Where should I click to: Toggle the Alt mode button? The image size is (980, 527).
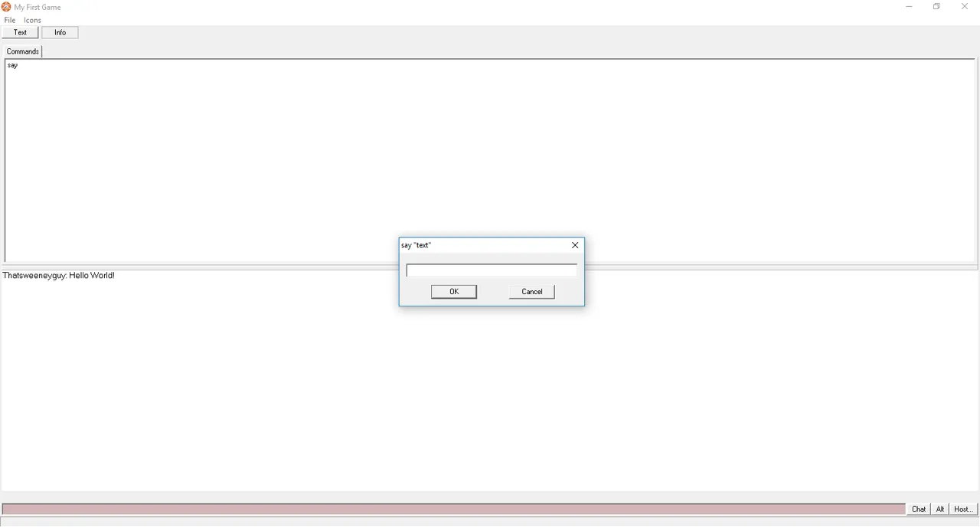(940, 509)
